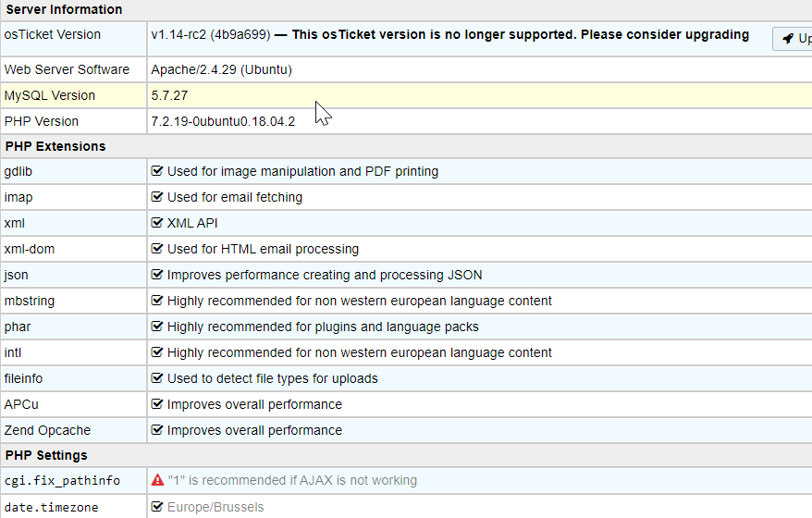This screenshot has height=518, width=812.
Task: Click the AJAX not working recommendation text
Action: 292,481
